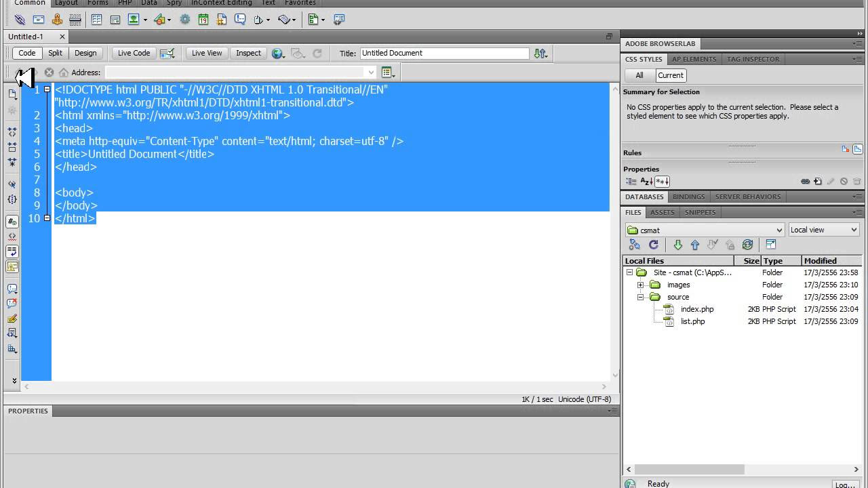
Task: Show All CSS rules mode
Action: pos(639,75)
